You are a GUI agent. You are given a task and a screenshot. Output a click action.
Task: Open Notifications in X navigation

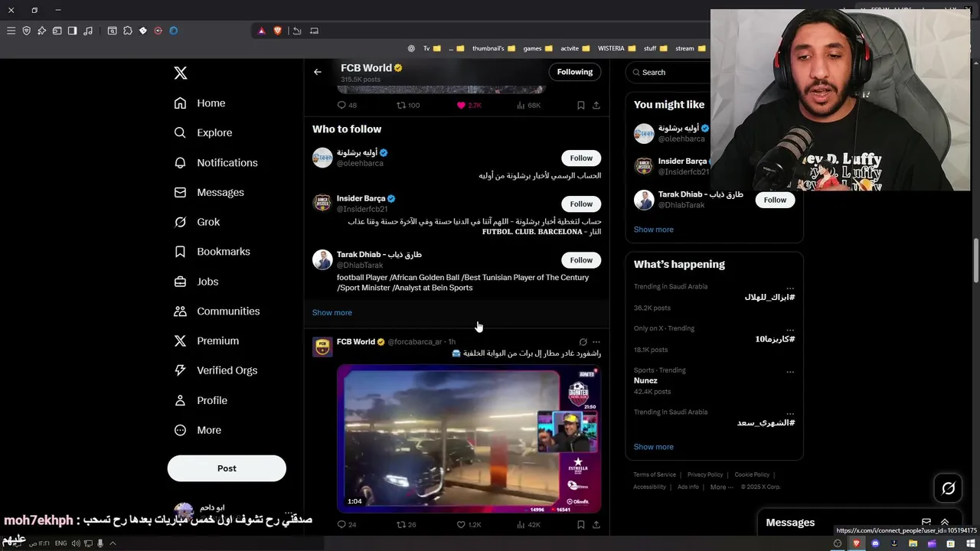pos(215,162)
